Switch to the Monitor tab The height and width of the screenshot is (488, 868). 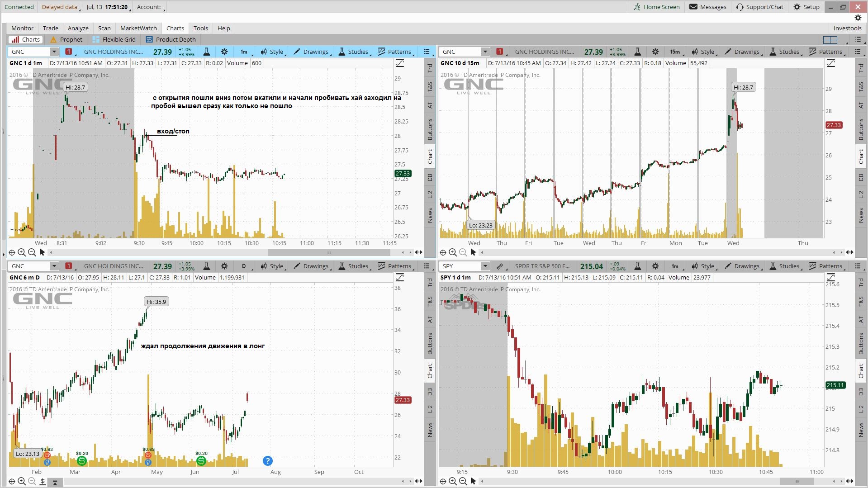tap(22, 28)
